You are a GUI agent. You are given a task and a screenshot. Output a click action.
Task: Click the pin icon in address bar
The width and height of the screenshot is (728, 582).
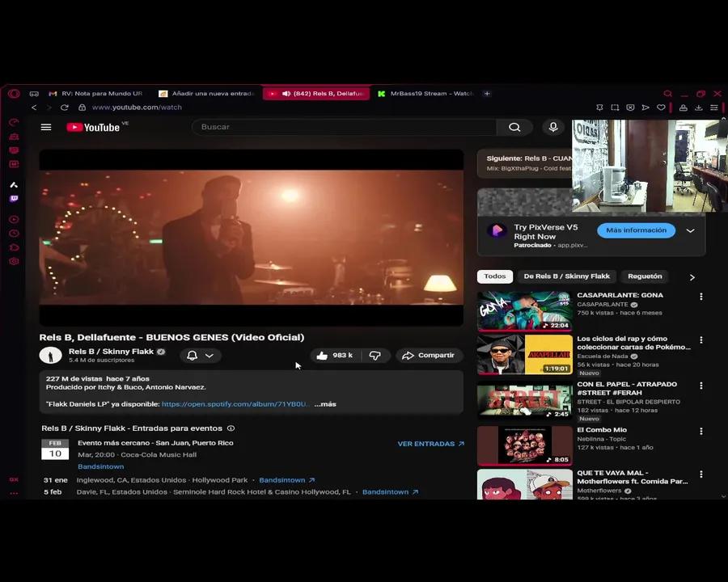pyautogui.click(x=599, y=108)
